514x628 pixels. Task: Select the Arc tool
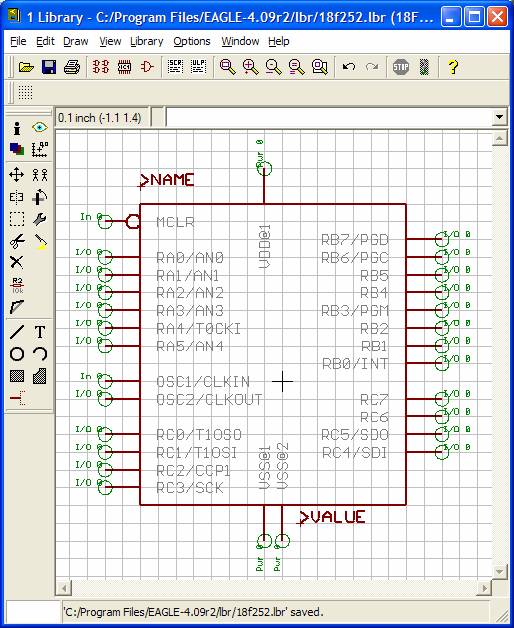[40, 354]
